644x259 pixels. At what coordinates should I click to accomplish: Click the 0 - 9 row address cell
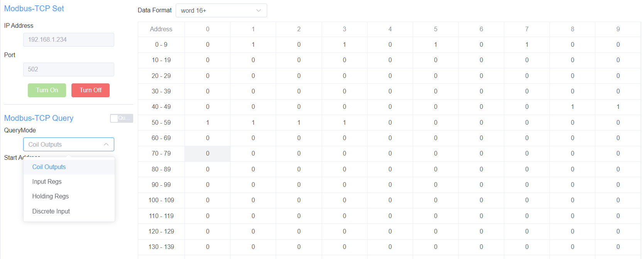tap(161, 45)
